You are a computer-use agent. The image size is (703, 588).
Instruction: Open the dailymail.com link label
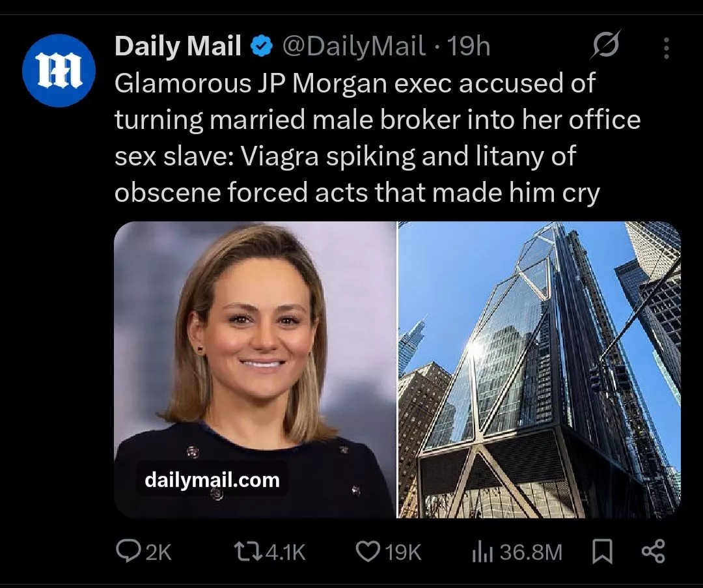coord(212,481)
